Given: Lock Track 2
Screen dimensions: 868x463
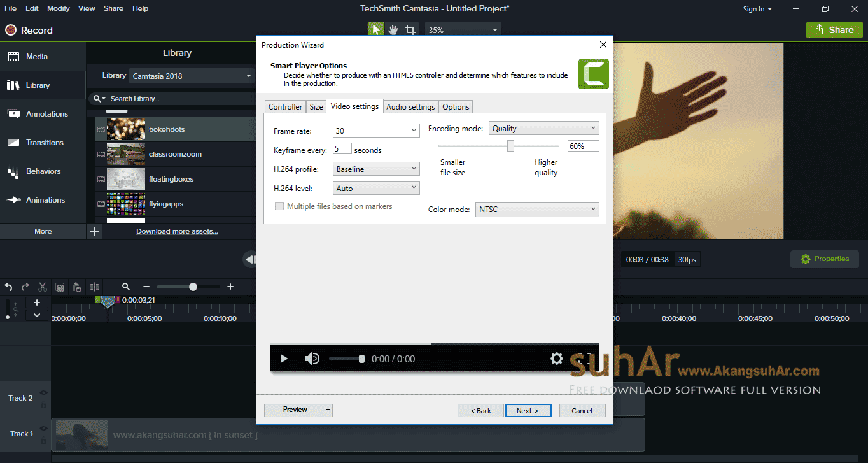Looking at the screenshot, I should [43, 406].
